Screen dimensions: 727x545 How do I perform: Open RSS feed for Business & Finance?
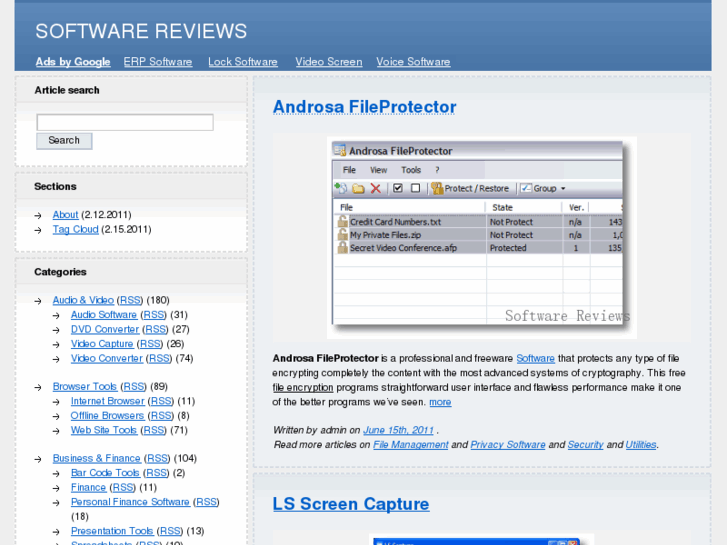tap(157, 458)
